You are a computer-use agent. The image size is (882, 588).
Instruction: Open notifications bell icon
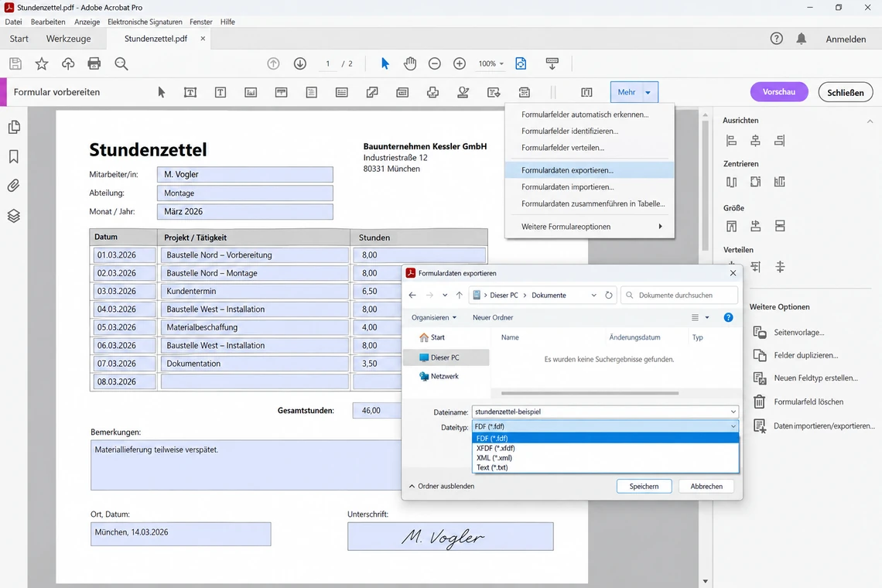801,38
